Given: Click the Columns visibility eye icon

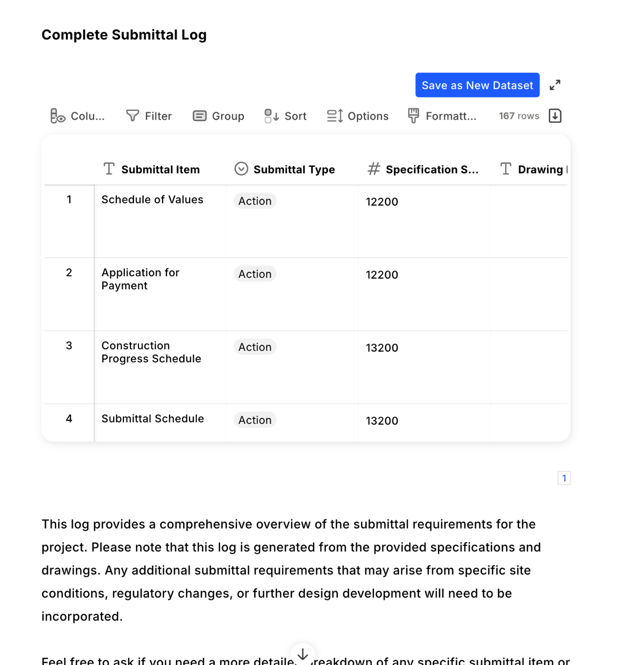Looking at the screenshot, I should pyautogui.click(x=58, y=116).
